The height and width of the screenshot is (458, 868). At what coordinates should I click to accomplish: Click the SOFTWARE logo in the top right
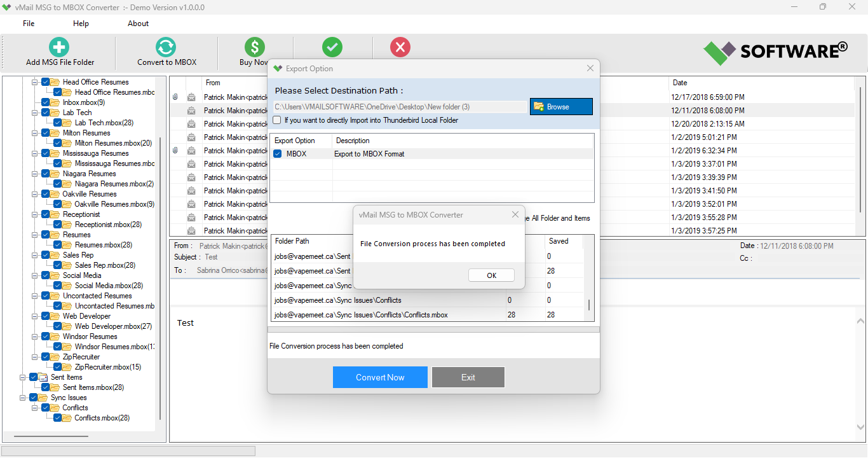tap(776, 51)
